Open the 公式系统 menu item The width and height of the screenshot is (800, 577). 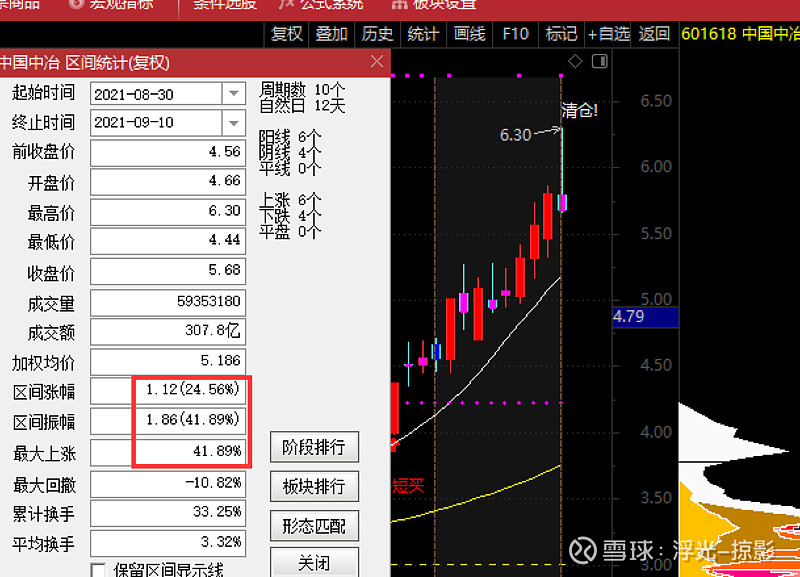pyautogui.click(x=321, y=5)
